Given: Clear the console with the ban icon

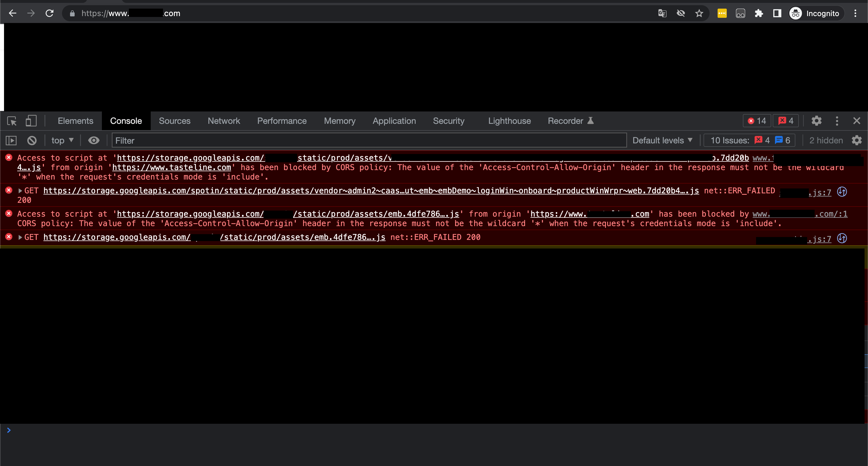Looking at the screenshot, I should point(32,140).
